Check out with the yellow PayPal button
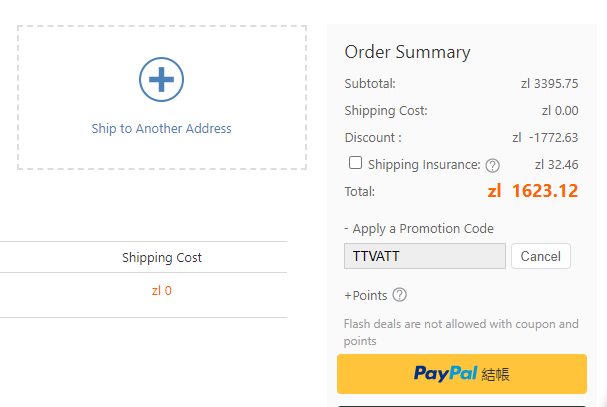607x407 pixels. 462,374
